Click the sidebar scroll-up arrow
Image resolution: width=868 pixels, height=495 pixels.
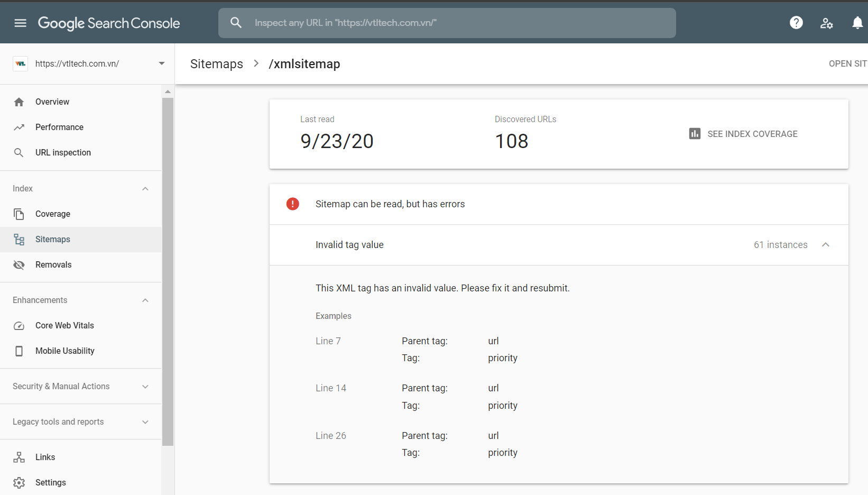click(168, 91)
